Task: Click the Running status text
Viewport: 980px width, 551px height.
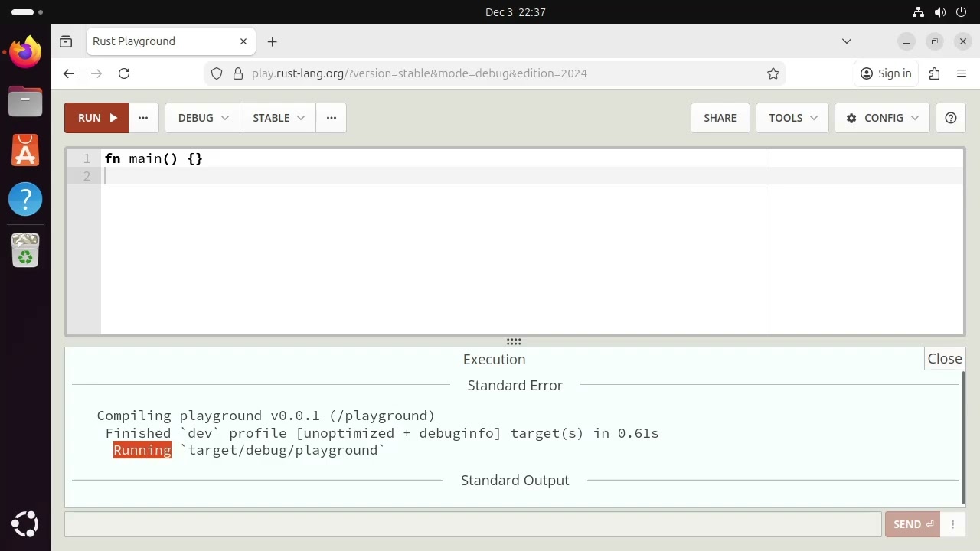Action: pyautogui.click(x=142, y=450)
